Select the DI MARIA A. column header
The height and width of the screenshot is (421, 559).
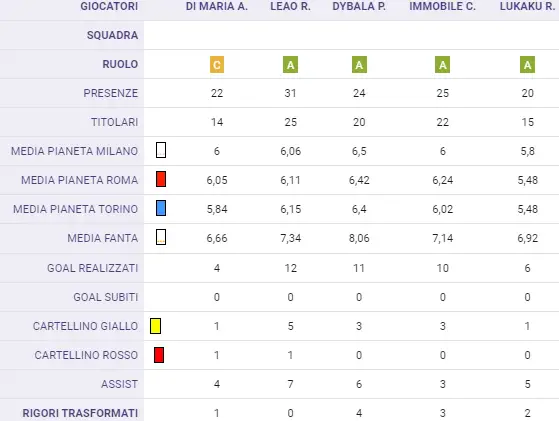click(217, 6)
